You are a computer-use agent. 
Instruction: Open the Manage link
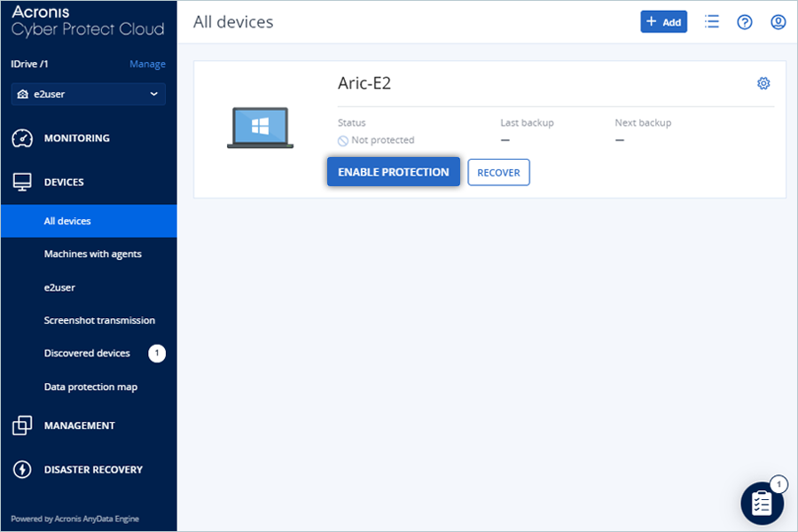coord(147,64)
